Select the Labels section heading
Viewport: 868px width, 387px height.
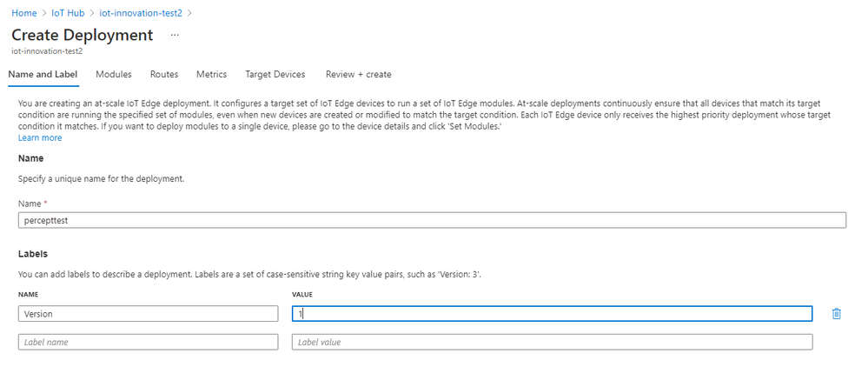33,254
